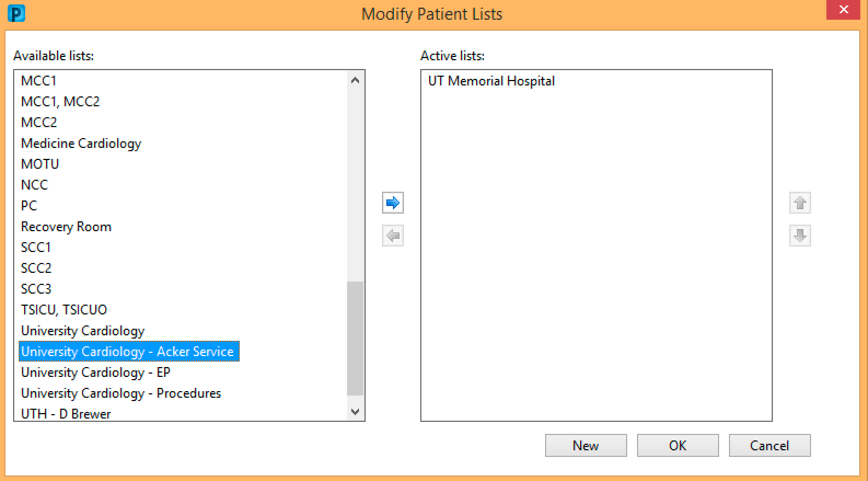Click the Available lists scrollbar thumb
Screen dimensions: 868x481
coord(355,339)
